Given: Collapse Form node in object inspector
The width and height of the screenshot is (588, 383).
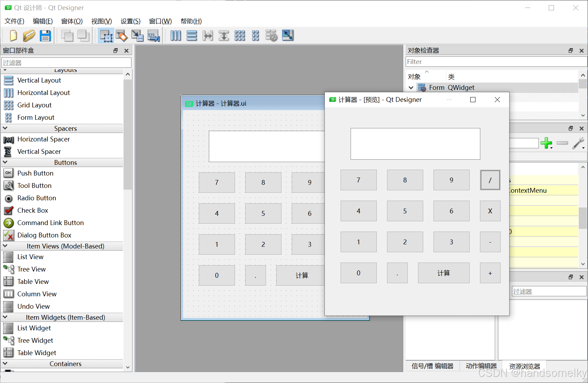Looking at the screenshot, I should (411, 88).
